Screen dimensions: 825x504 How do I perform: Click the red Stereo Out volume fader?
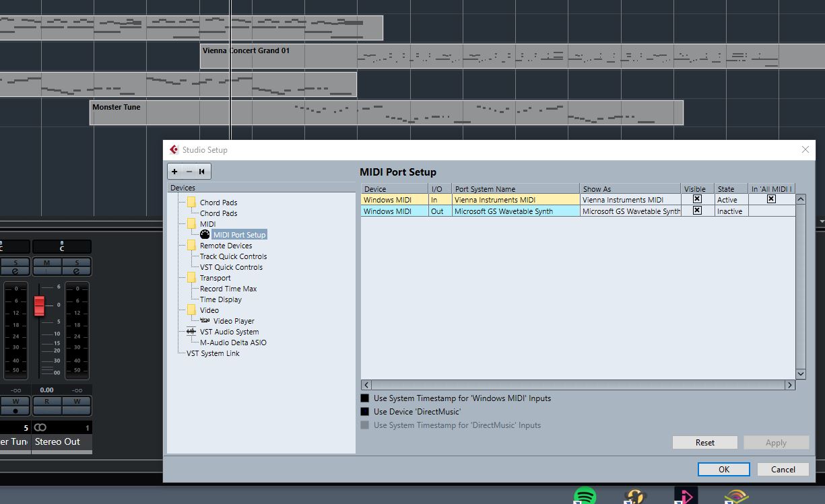pyautogui.click(x=39, y=305)
